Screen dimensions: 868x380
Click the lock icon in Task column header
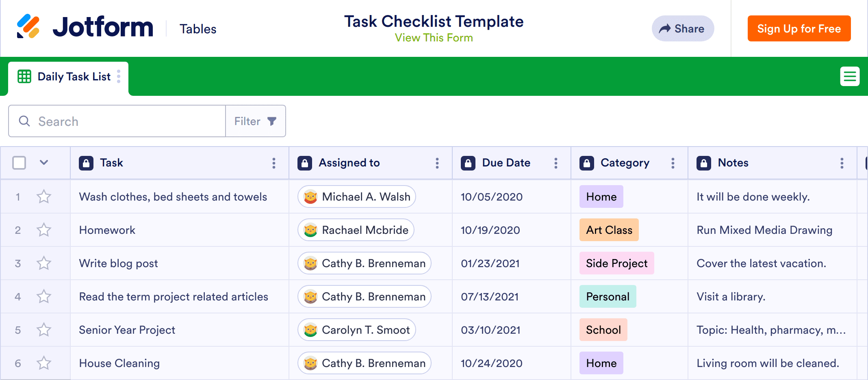(x=86, y=163)
